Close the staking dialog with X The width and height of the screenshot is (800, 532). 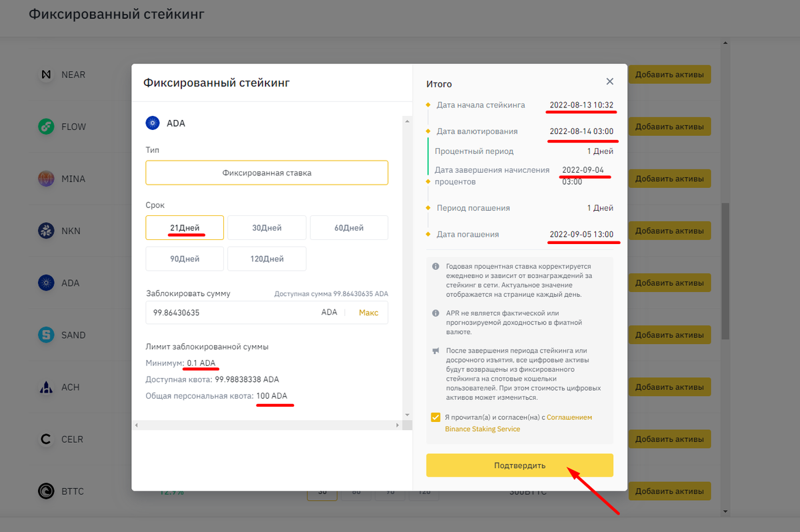click(609, 81)
